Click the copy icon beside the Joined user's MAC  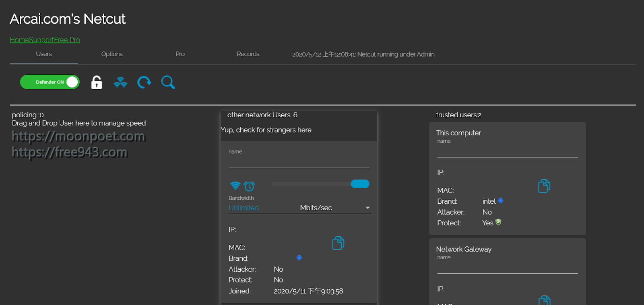pyautogui.click(x=338, y=243)
